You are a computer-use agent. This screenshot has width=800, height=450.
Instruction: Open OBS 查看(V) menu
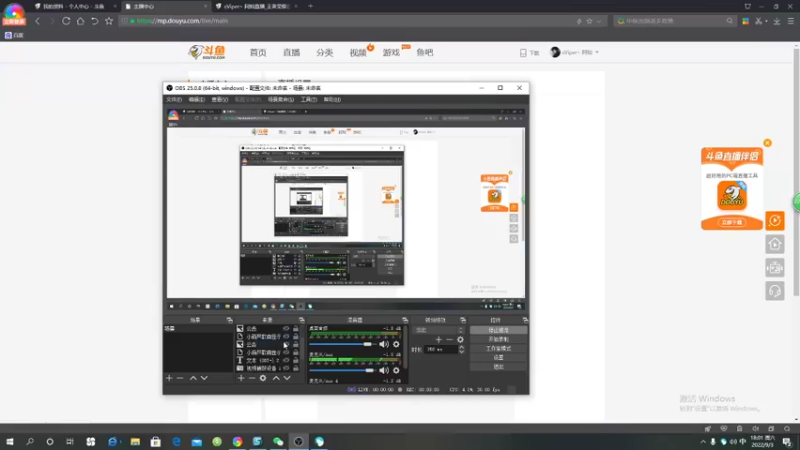(219, 99)
